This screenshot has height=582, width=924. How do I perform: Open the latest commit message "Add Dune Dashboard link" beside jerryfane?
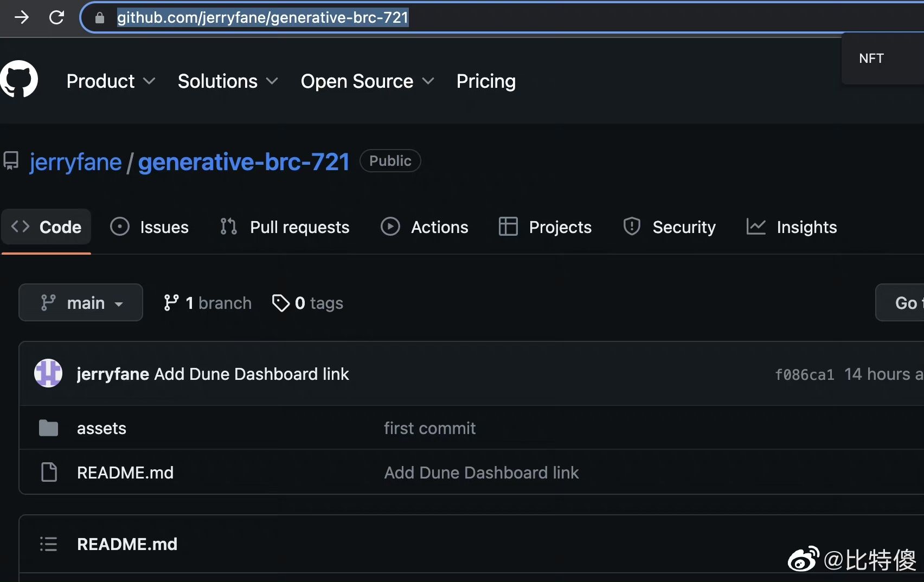[x=252, y=374]
